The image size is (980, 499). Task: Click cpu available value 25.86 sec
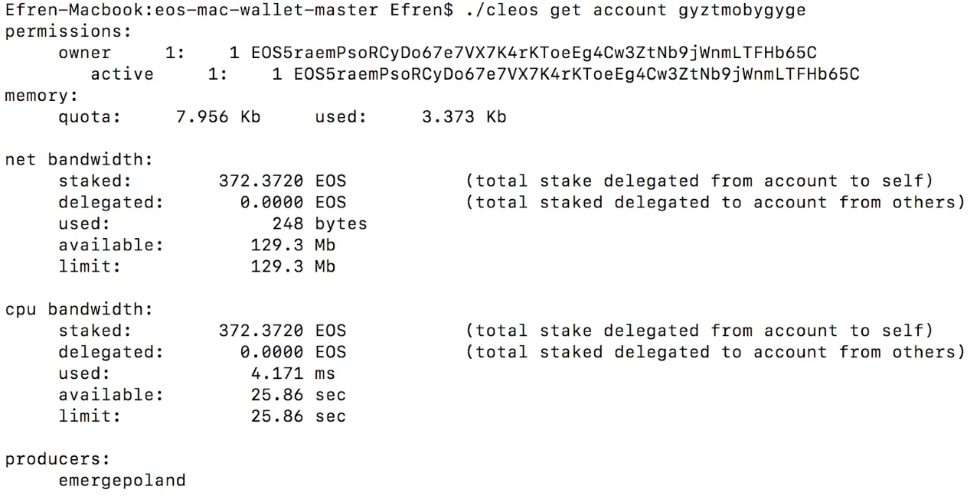(299, 396)
